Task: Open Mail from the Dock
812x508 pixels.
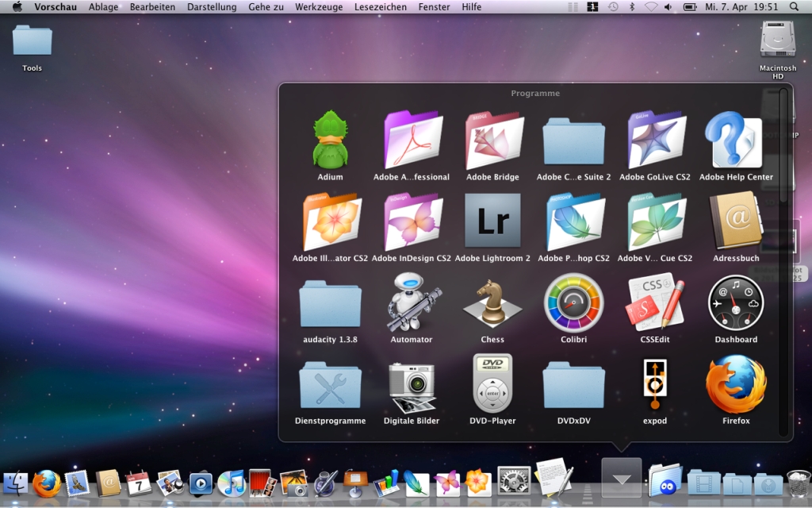Action: coord(77,483)
